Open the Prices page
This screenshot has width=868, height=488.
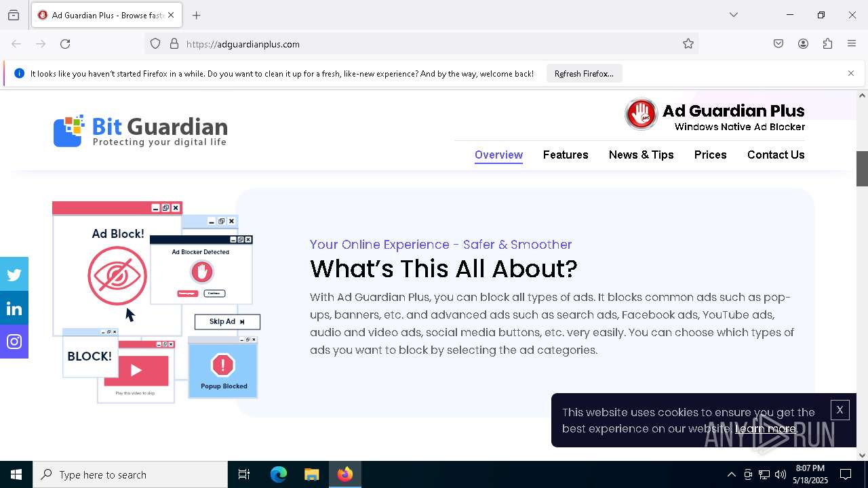(x=710, y=155)
